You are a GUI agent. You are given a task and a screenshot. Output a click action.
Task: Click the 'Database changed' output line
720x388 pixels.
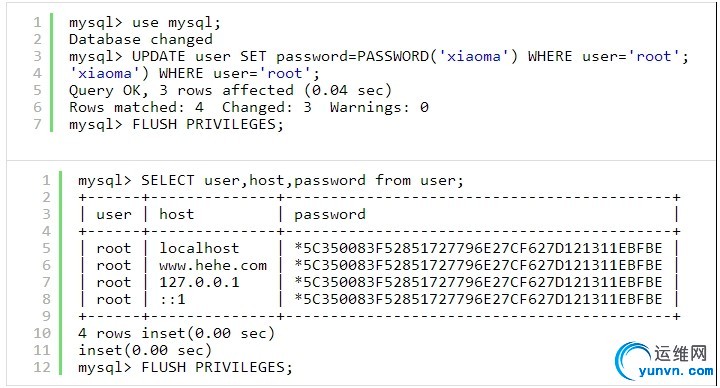point(141,39)
